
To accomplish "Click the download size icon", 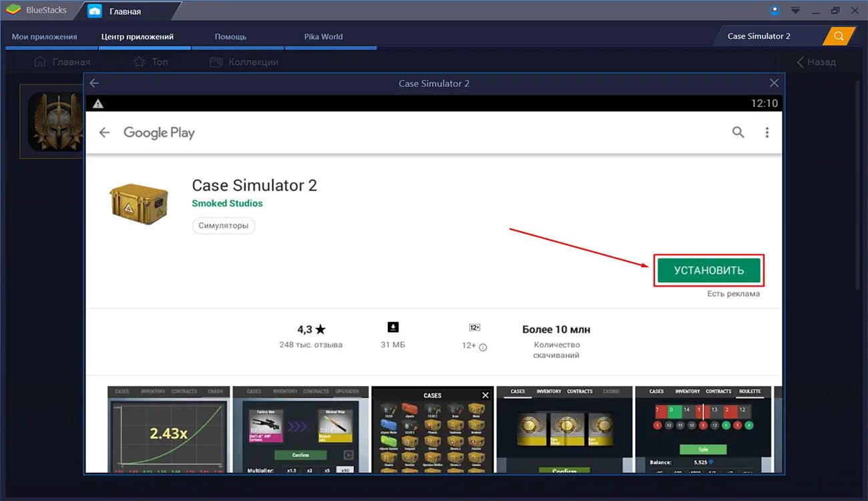I will tap(393, 327).
